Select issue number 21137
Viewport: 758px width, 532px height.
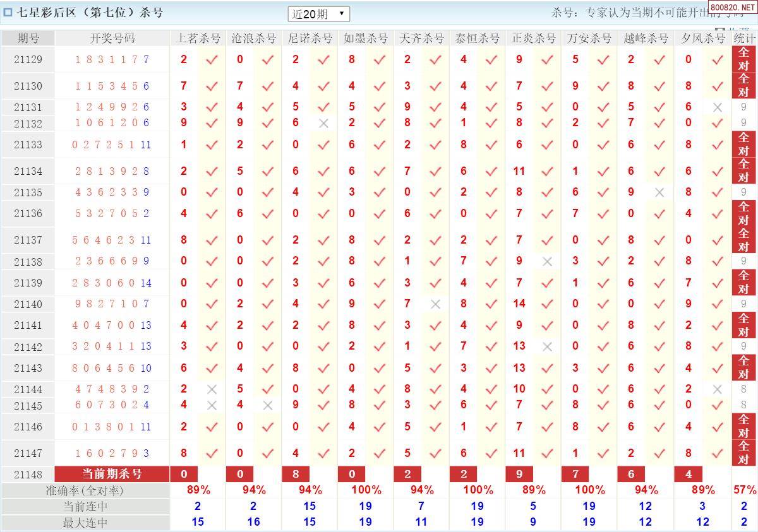click(28, 240)
